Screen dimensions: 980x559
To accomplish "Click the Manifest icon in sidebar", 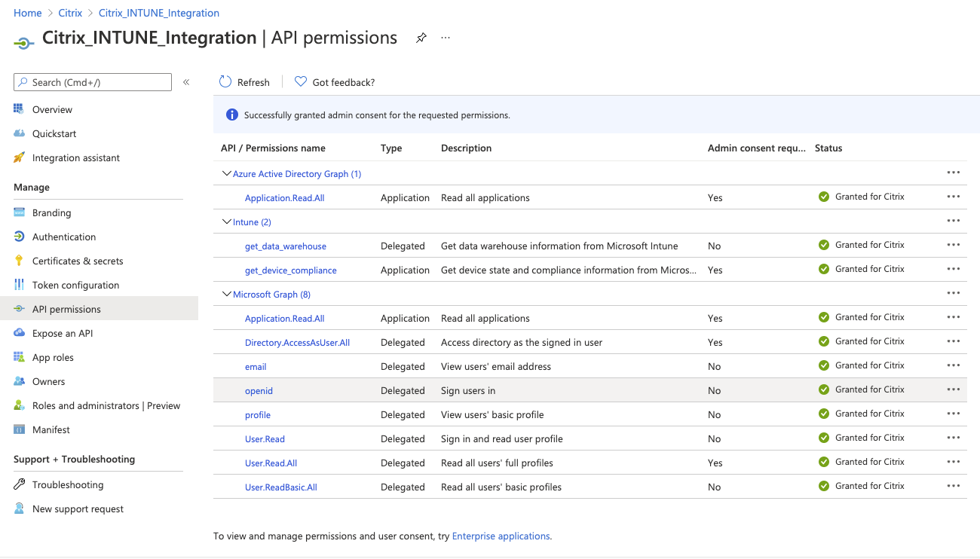I will pyautogui.click(x=19, y=429).
